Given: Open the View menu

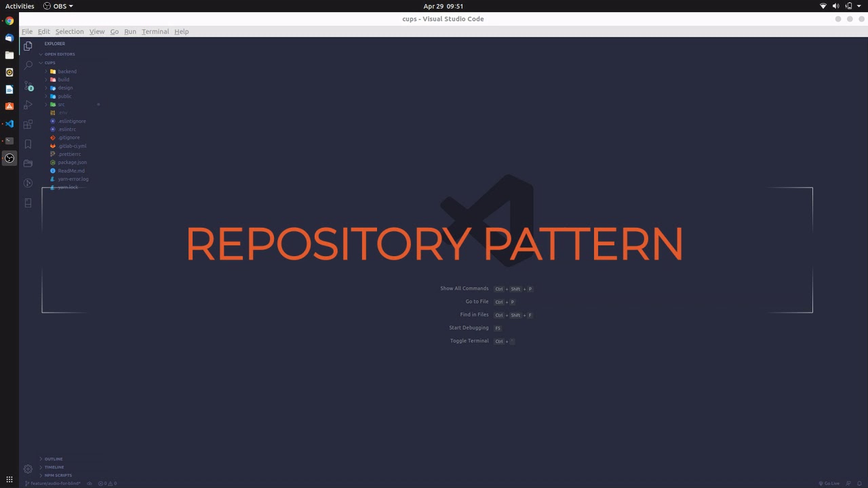Looking at the screenshot, I should [97, 31].
